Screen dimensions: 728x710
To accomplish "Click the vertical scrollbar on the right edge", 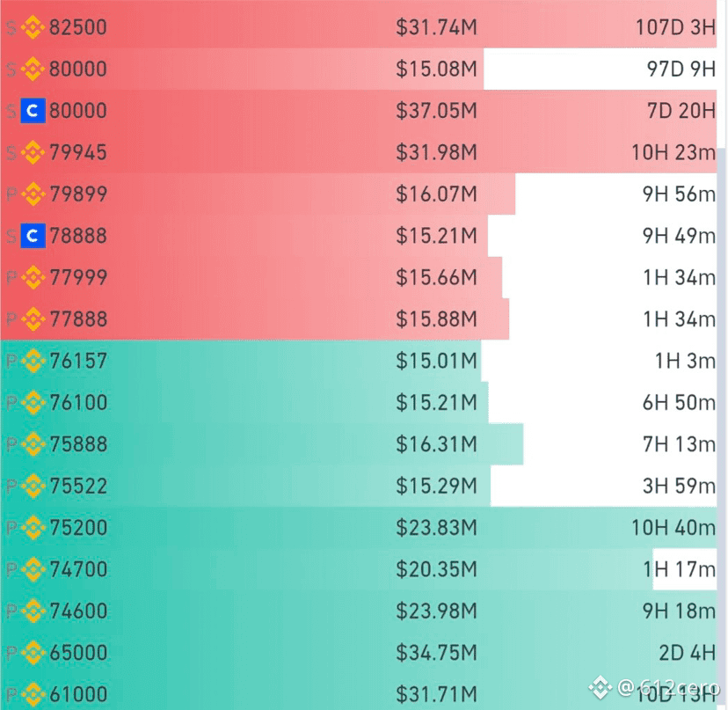I will pyautogui.click(x=722, y=428).
